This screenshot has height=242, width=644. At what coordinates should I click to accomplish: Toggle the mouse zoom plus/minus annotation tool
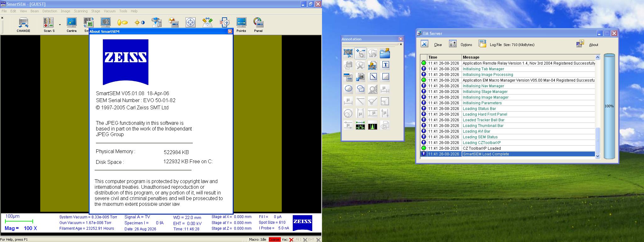(x=360, y=53)
